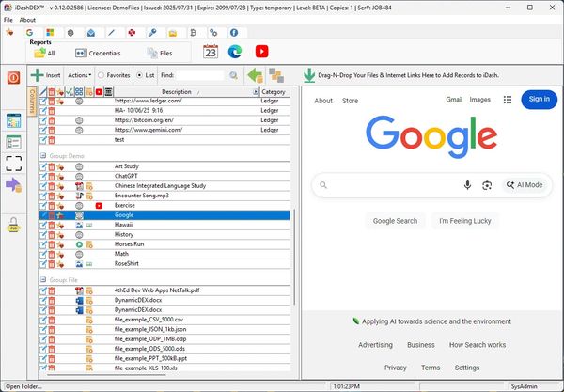Open the File menu
The width and height of the screenshot is (564, 392).
point(8,20)
